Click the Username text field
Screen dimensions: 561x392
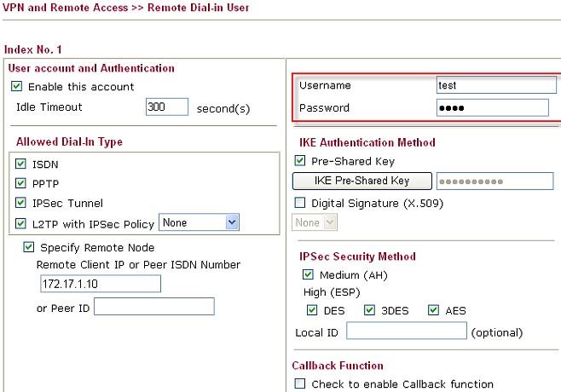(491, 85)
